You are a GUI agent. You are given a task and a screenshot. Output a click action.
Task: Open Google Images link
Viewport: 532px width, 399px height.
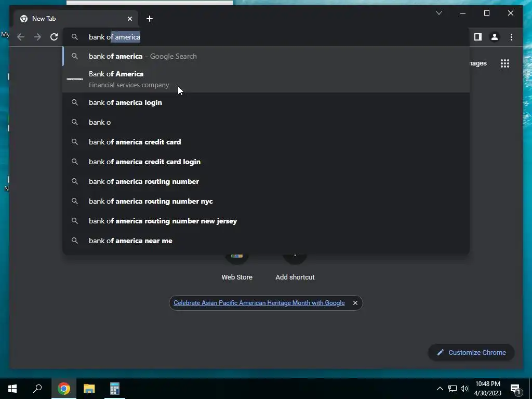click(478, 63)
